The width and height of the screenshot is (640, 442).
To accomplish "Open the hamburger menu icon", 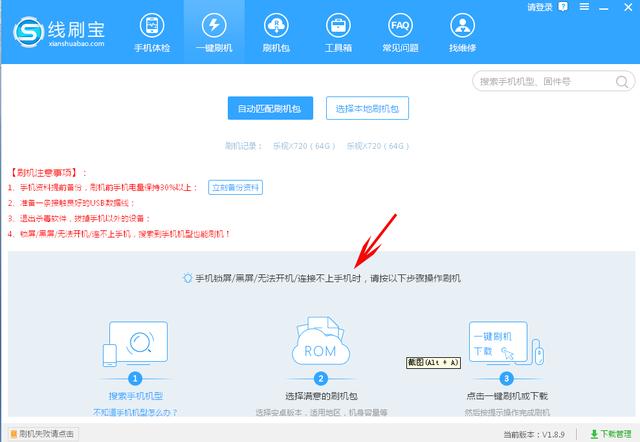I will point(584,7).
